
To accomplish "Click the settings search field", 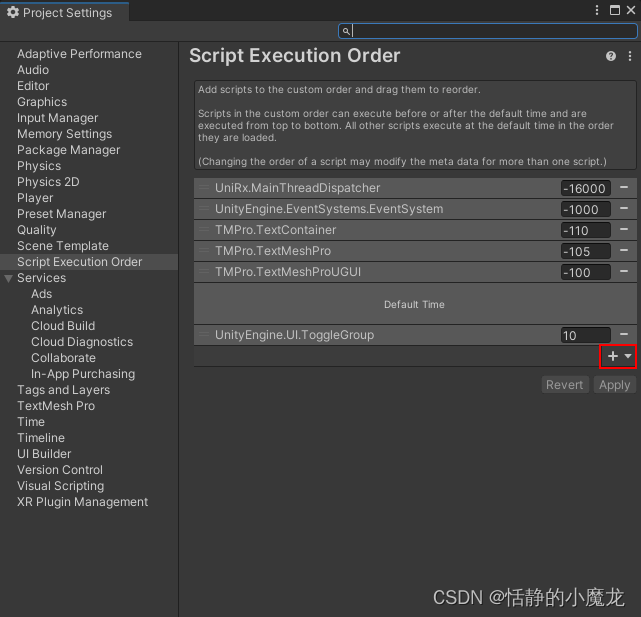I will (x=490, y=31).
